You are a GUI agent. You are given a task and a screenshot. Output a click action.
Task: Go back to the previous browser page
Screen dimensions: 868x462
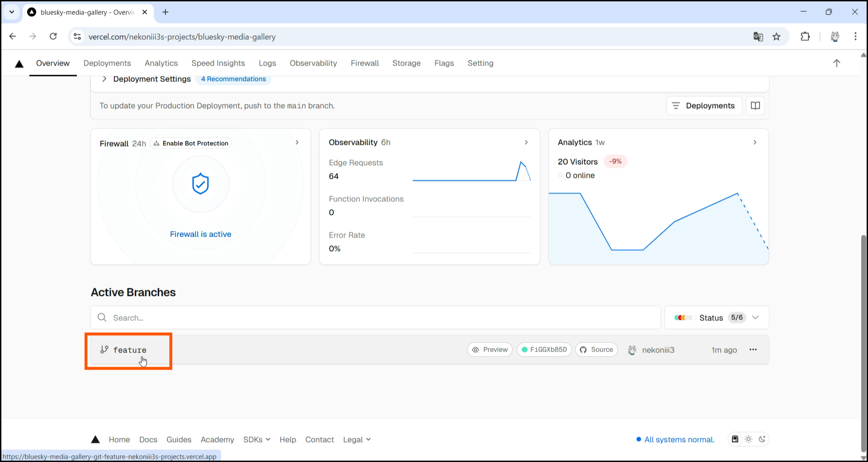(13, 37)
